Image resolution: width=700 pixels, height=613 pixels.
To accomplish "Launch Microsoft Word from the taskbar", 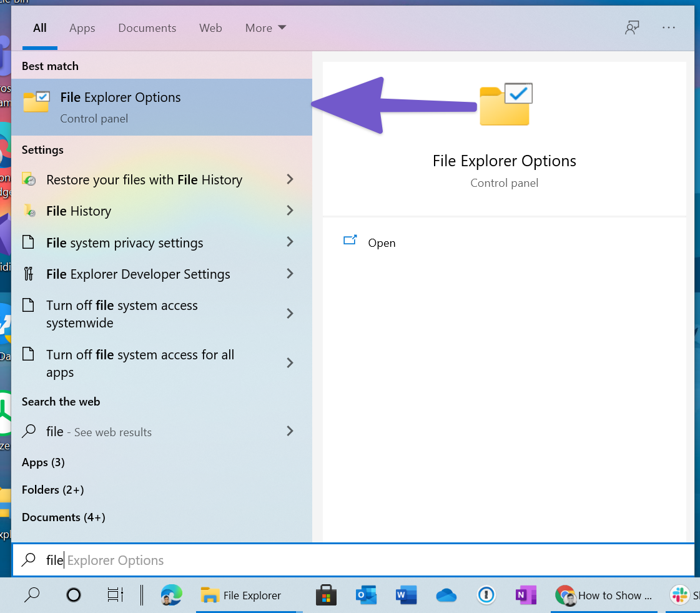I will point(406,595).
